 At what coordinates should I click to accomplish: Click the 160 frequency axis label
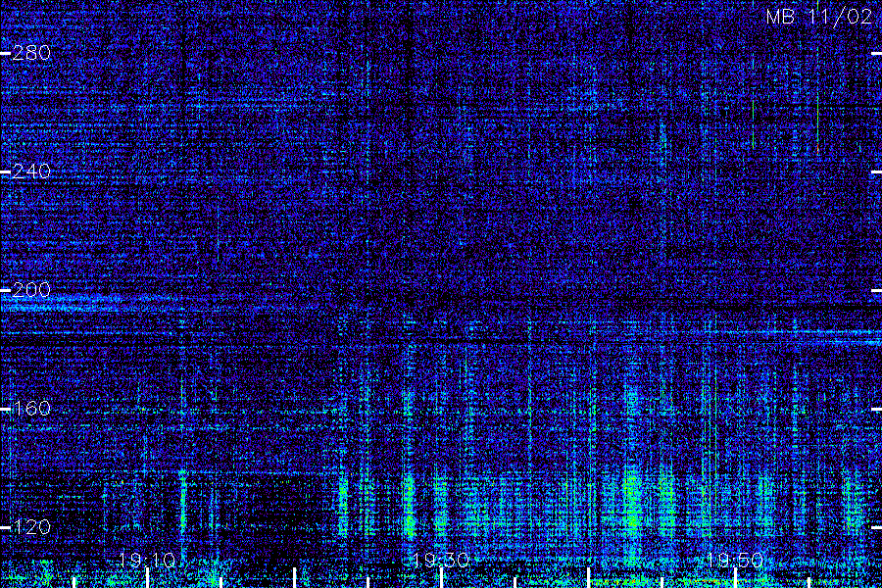click(x=31, y=409)
